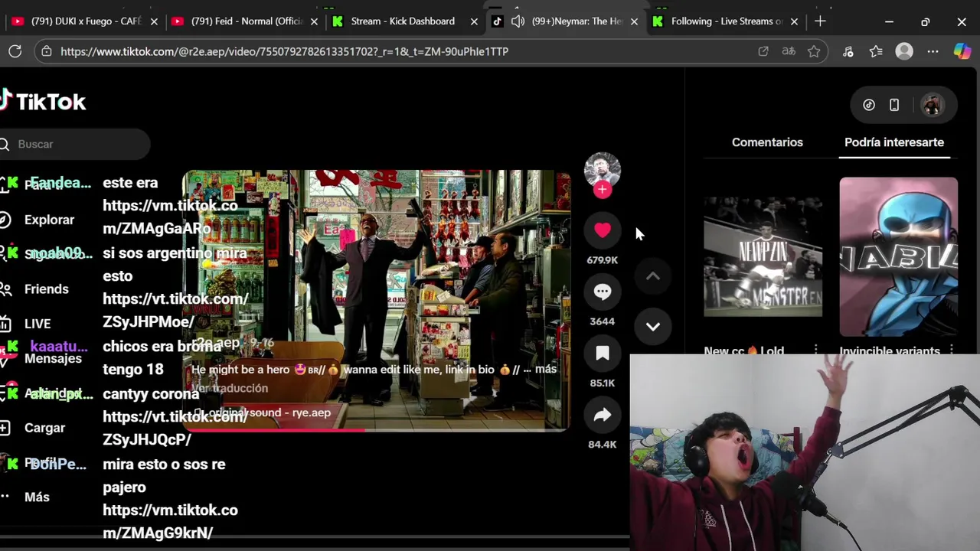Screen dimensions: 980x551
Task: Open media control music note icon
Action: pos(848,51)
